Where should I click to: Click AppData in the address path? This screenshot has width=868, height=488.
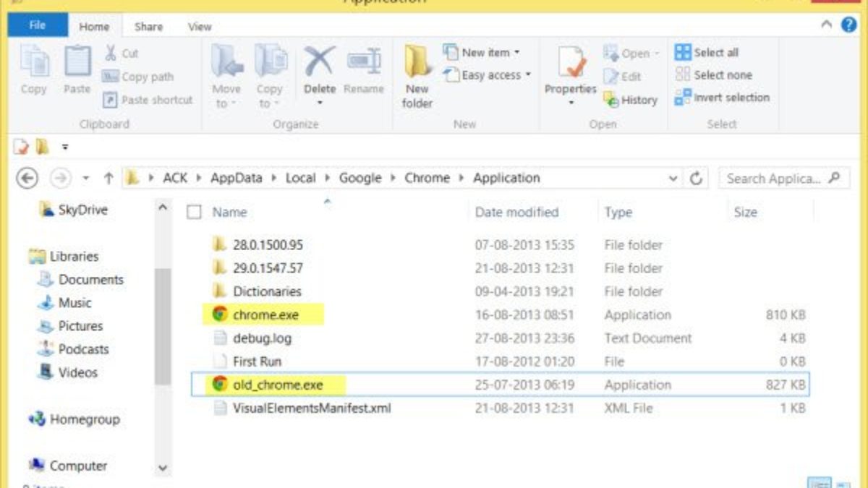click(235, 178)
